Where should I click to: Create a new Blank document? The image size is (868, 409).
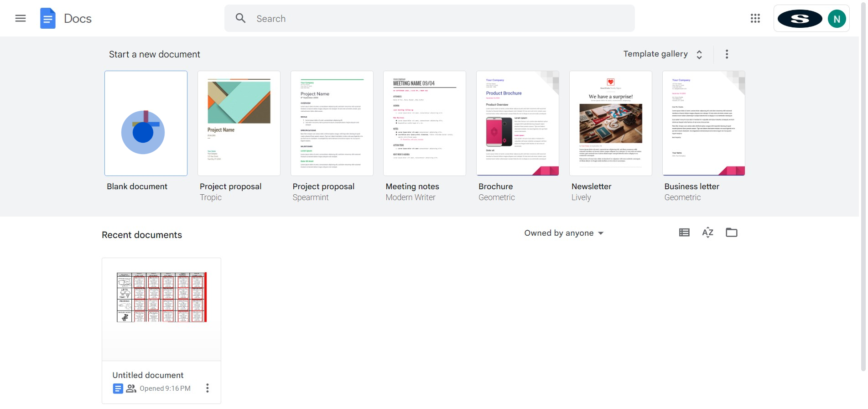click(x=146, y=124)
